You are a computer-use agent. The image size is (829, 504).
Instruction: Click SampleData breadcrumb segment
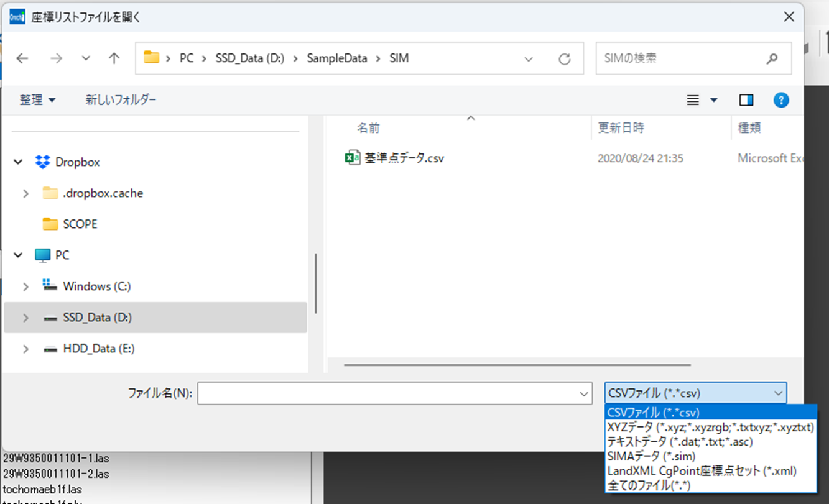coord(336,58)
